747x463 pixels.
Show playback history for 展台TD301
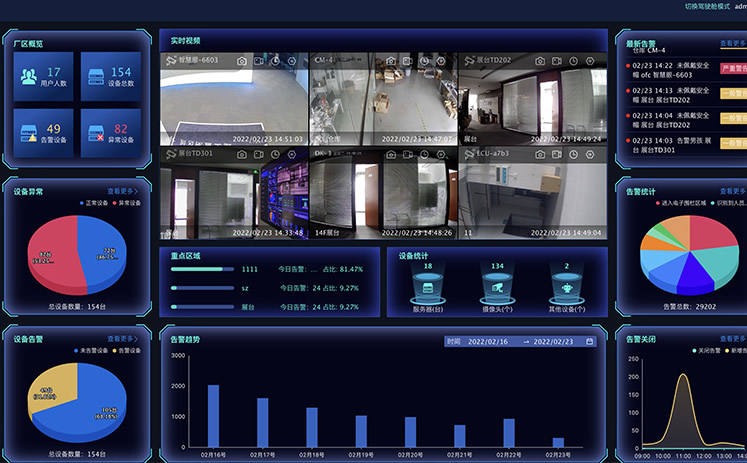pyautogui.click(x=275, y=154)
